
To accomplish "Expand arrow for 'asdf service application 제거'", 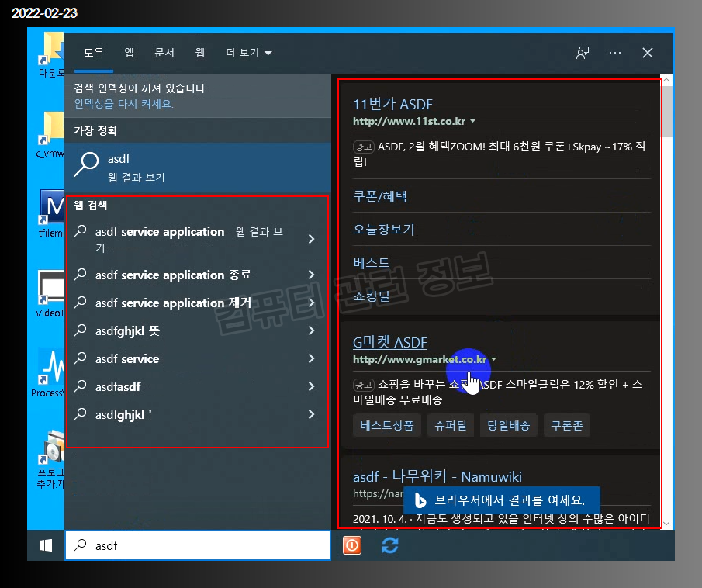I will click(312, 303).
